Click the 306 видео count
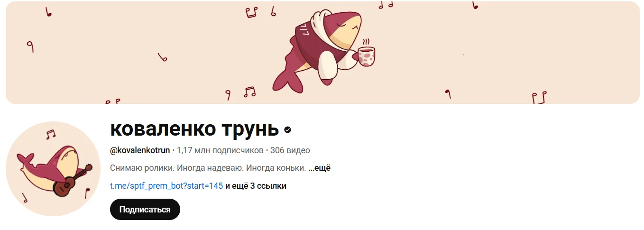 290,150
